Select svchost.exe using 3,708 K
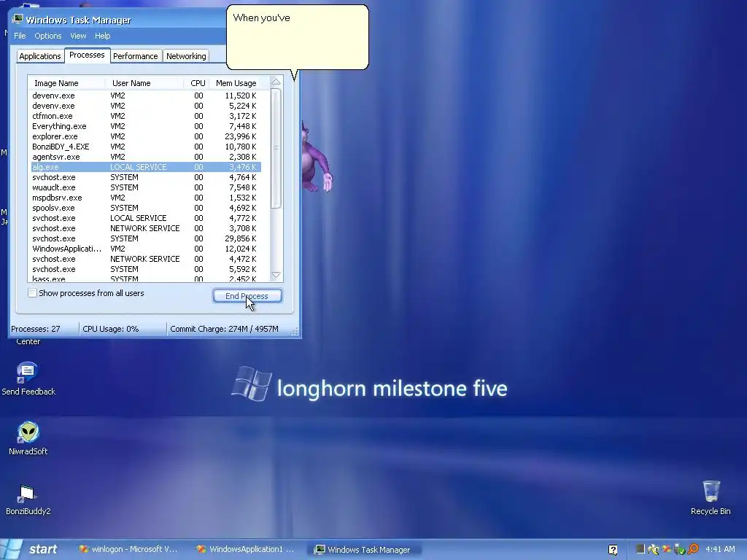The image size is (747, 560). pyautogui.click(x=146, y=228)
